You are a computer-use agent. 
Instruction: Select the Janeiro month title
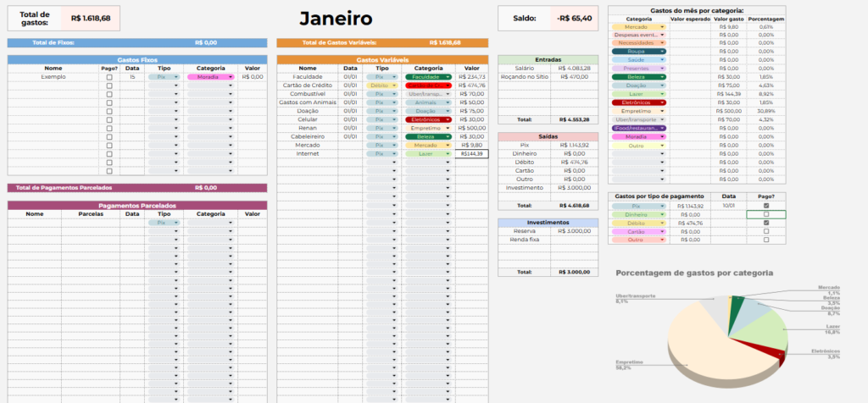click(335, 19)
